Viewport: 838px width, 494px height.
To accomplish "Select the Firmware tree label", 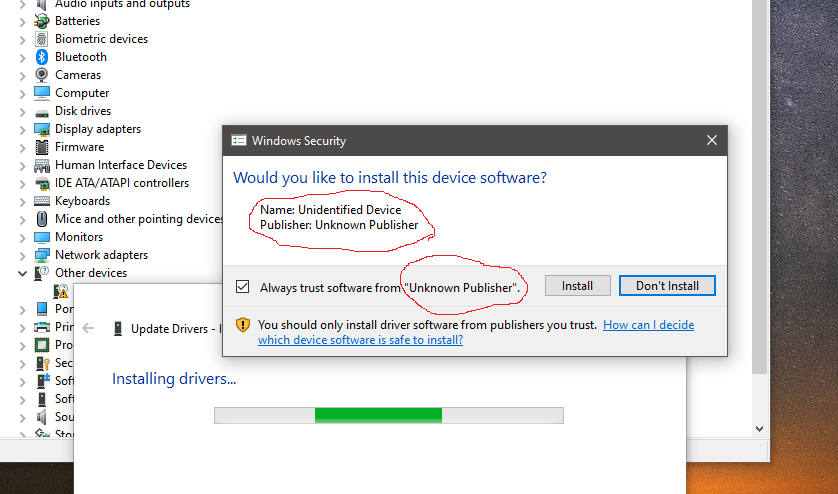I will click(x=79, y=147).
